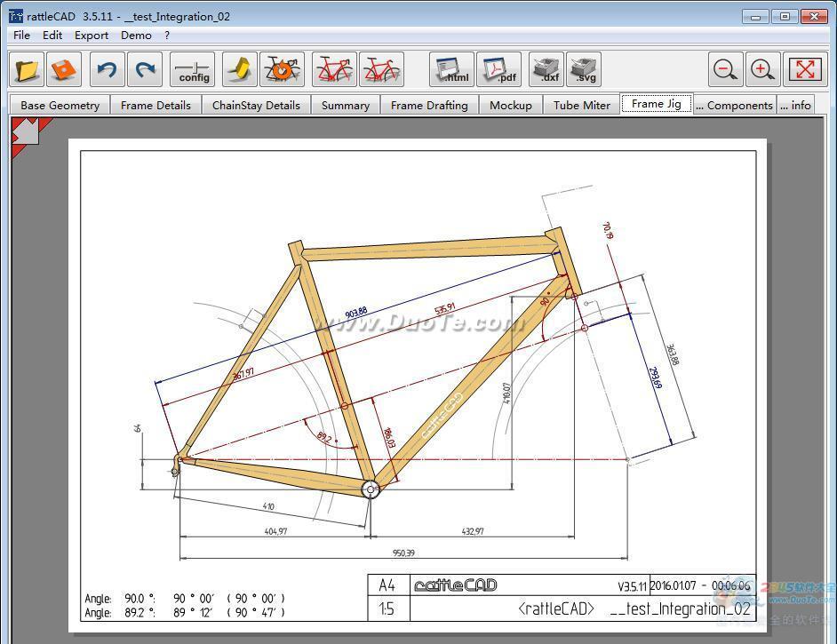Export drawing as .svg
837x644 pixels.
[584, 69]
